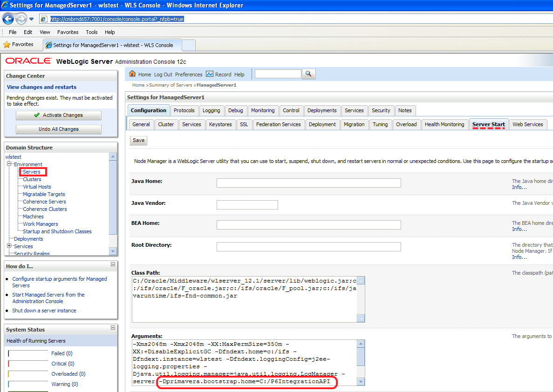
Task: Select the Web Services subtab
Action: pos(527,124)
